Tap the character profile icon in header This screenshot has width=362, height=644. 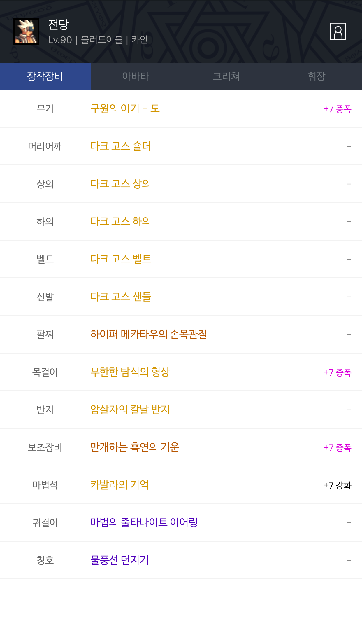(x=338, y=32)
